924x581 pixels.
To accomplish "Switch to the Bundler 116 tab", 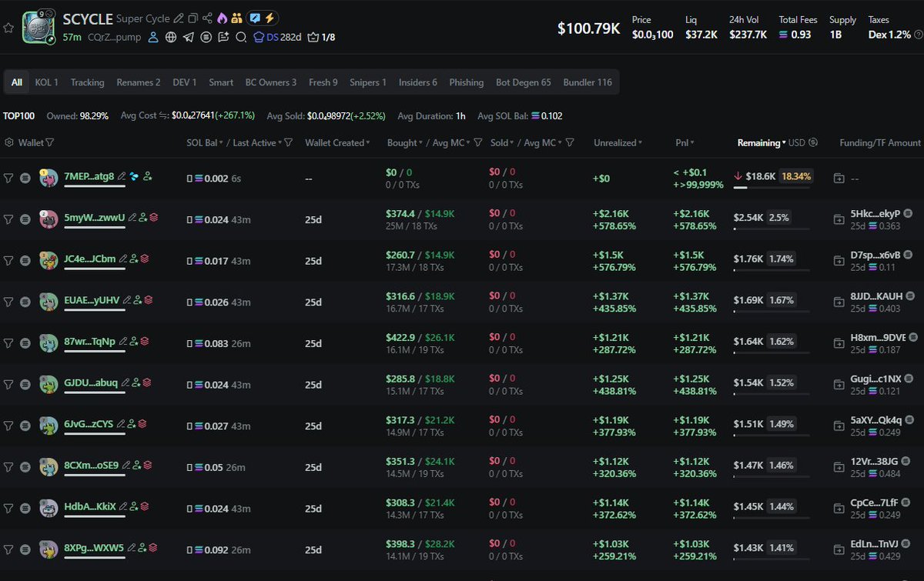I will (588, 82).
